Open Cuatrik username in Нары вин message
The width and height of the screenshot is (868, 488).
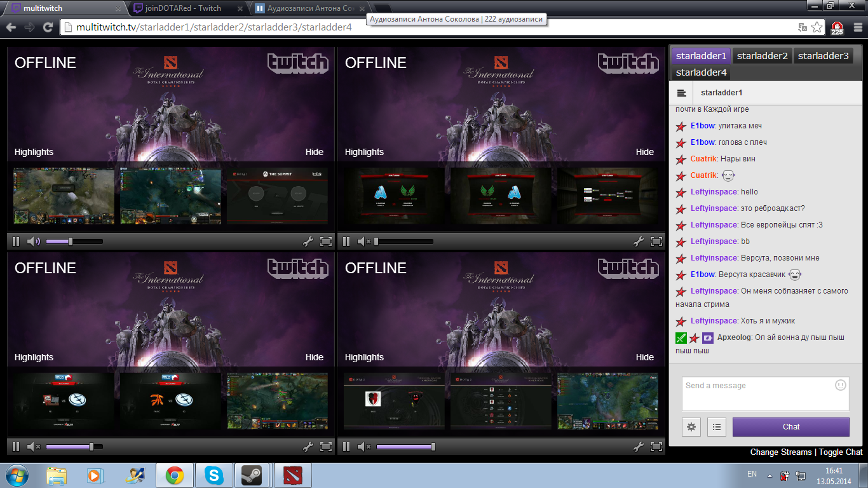[x=704, y=159]
